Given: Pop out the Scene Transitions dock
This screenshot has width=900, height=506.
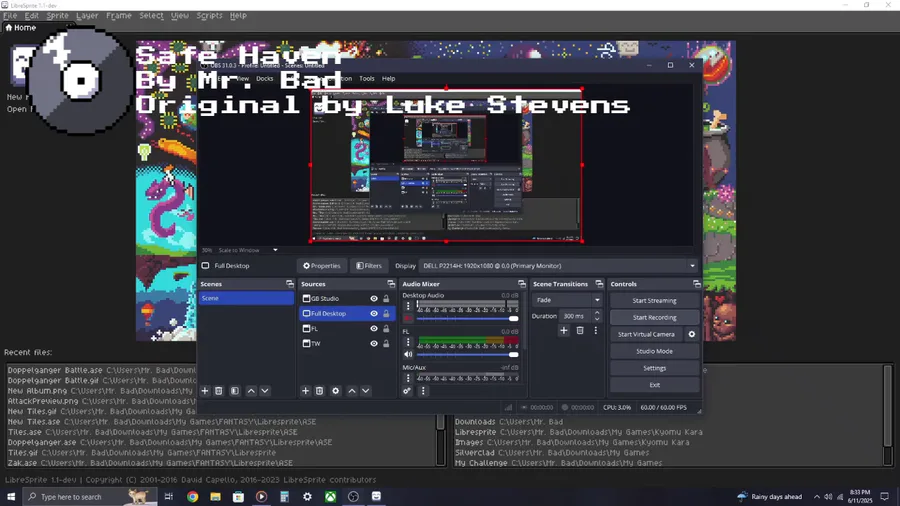Looking at the screenshot, I should (x=599, y=284).
